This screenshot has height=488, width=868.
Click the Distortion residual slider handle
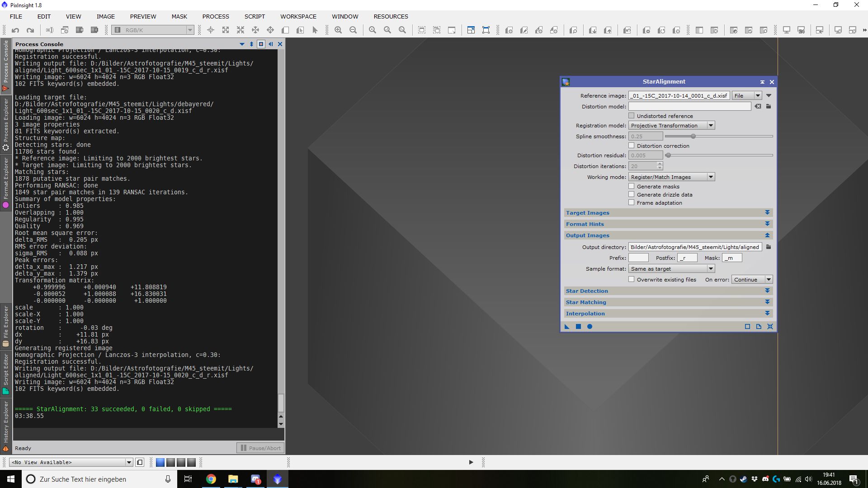click(x=668, y=155)
